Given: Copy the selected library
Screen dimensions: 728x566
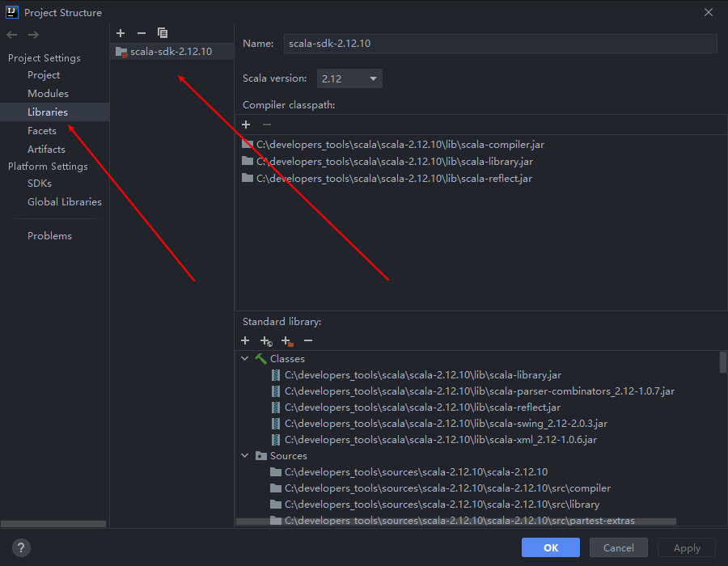Looking at the screenshot, I should (x=163, y=33).
